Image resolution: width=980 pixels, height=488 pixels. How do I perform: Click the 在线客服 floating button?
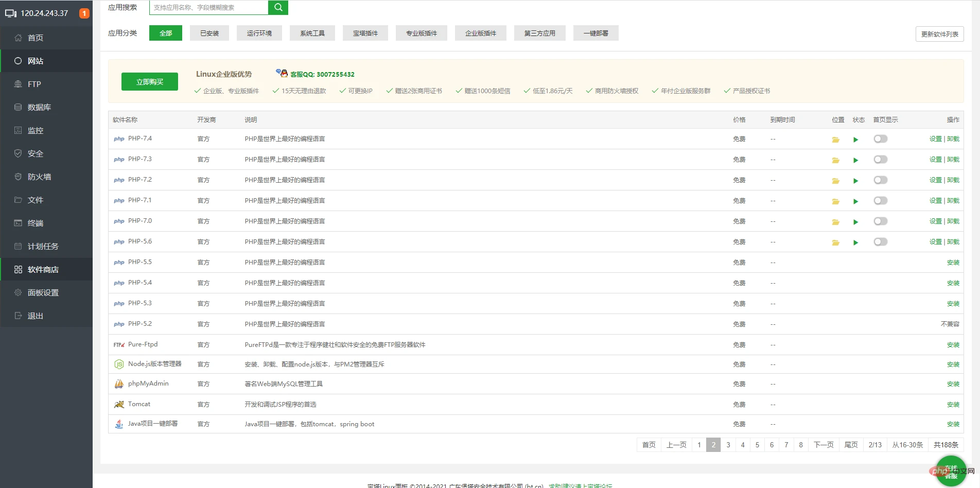pyautogui.click(x=951, y=471)
